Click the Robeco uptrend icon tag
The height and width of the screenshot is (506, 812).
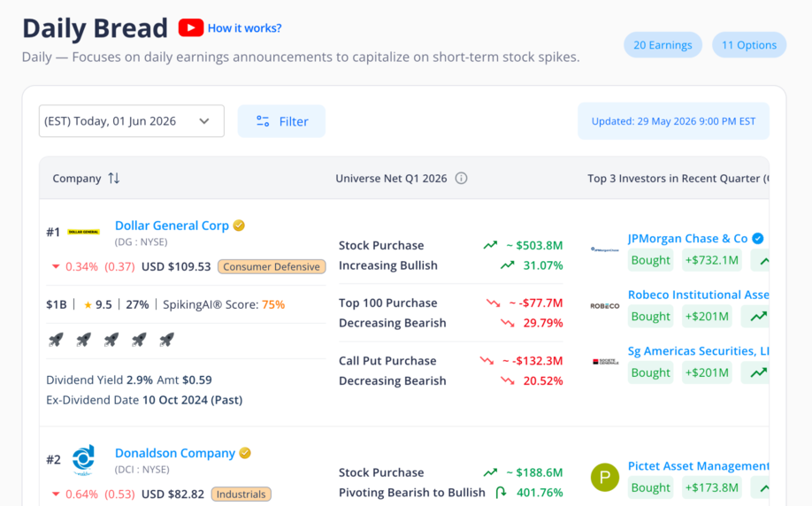point(755,316)
